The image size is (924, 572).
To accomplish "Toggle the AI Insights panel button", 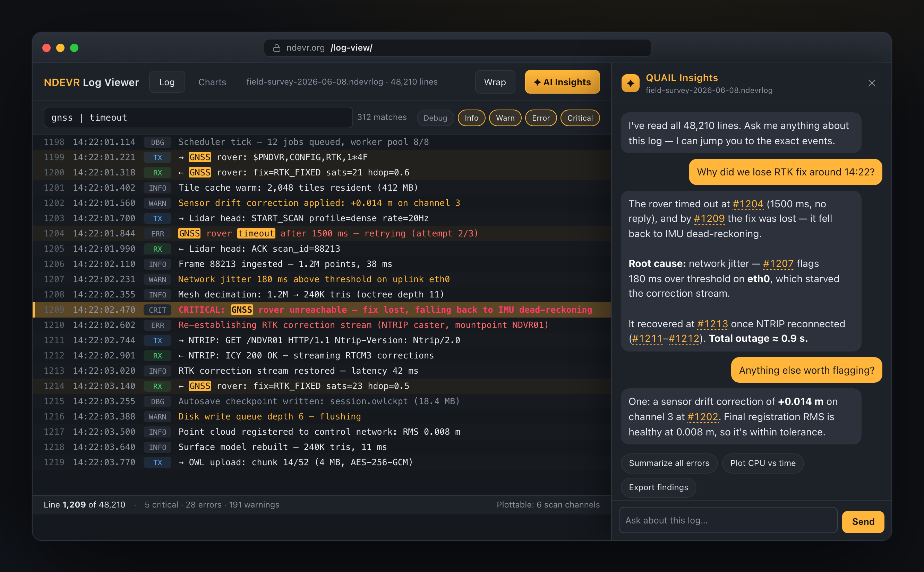I will pyautogui.click(x=562, y=82).
